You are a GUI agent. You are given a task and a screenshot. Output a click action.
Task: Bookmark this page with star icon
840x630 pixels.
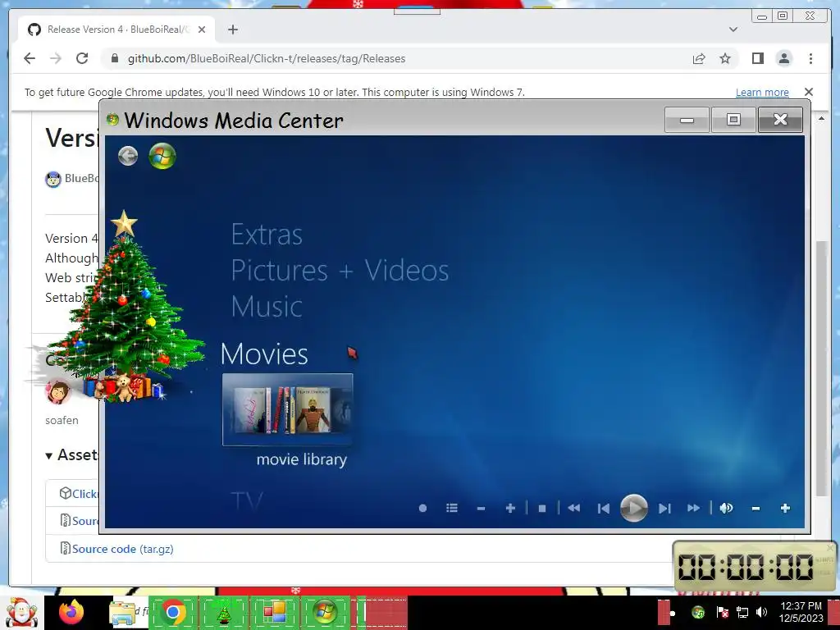(x=725, y=58)
